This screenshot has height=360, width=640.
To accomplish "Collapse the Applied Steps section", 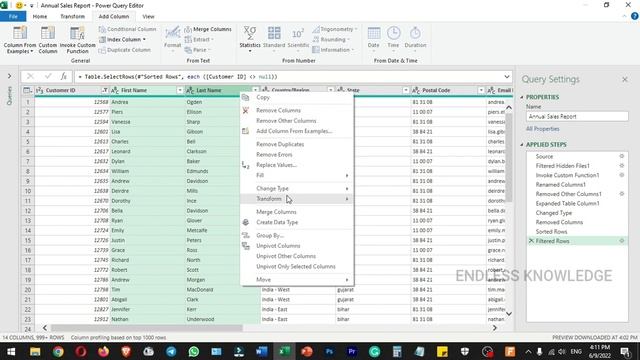I will (x=522, y=145).
